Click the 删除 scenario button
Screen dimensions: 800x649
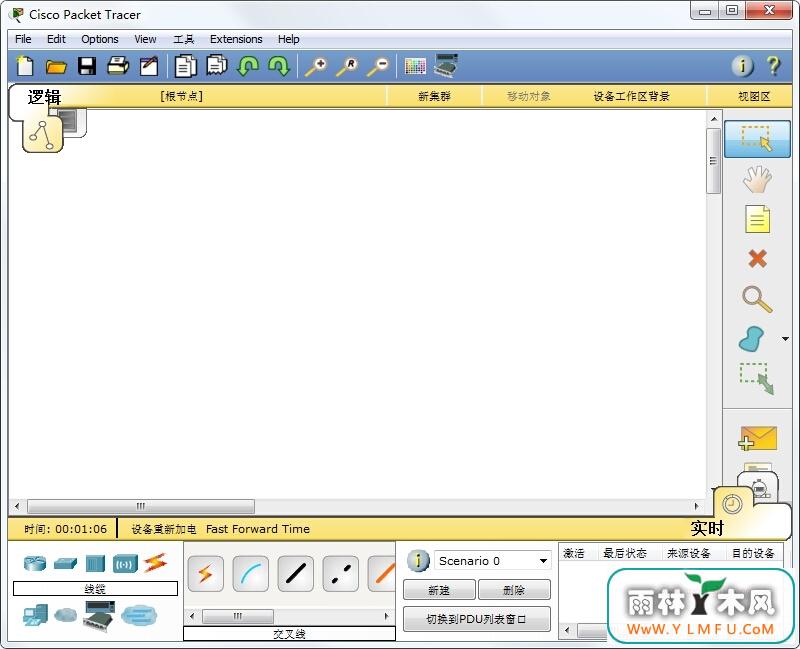click(x=514, y=590)
